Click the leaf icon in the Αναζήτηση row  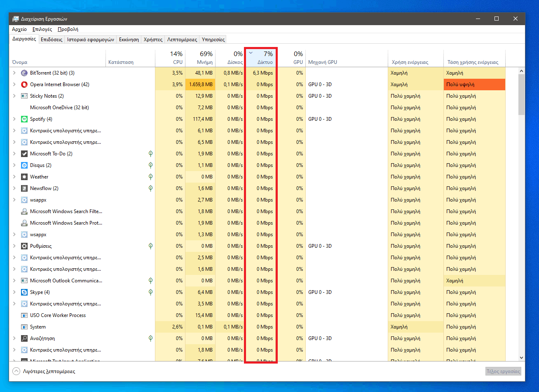tap(151, 338)
